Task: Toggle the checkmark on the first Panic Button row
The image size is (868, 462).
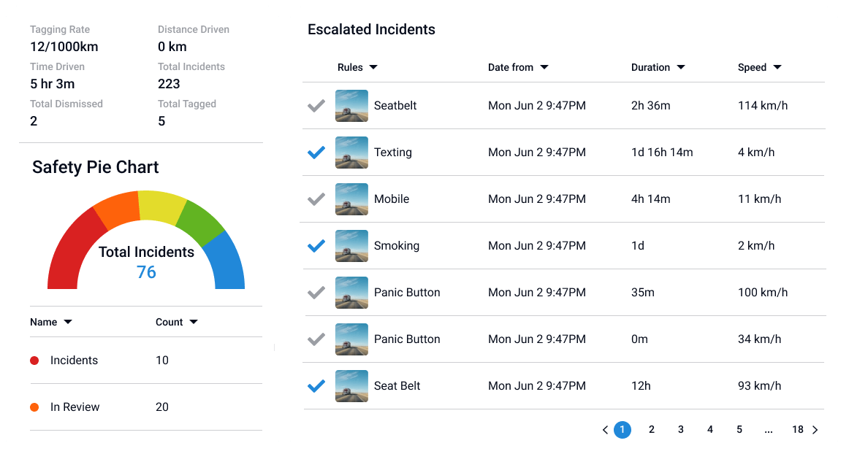Action: [316, 292]
